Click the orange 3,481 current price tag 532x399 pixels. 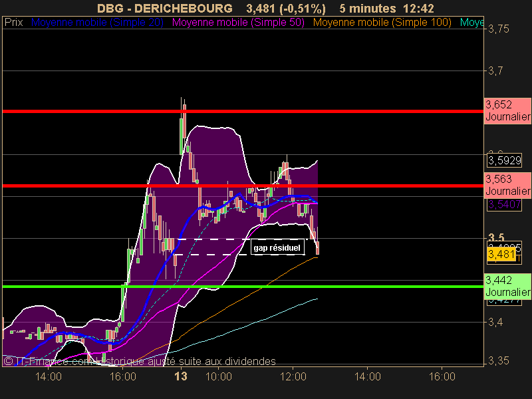click(501, 254)
